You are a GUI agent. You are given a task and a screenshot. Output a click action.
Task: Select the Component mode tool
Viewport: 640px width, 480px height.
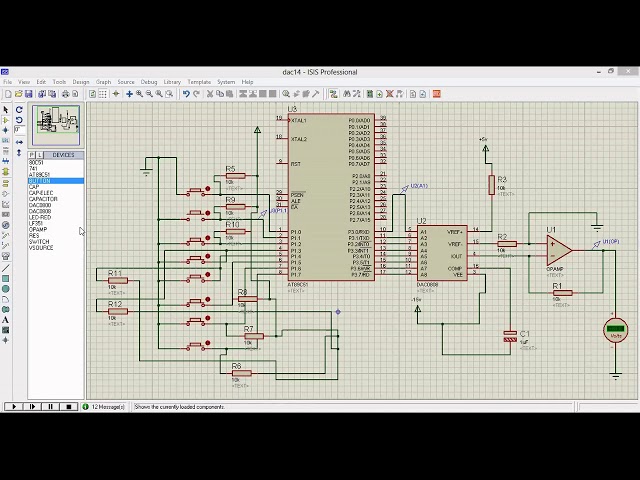[6, 120]
